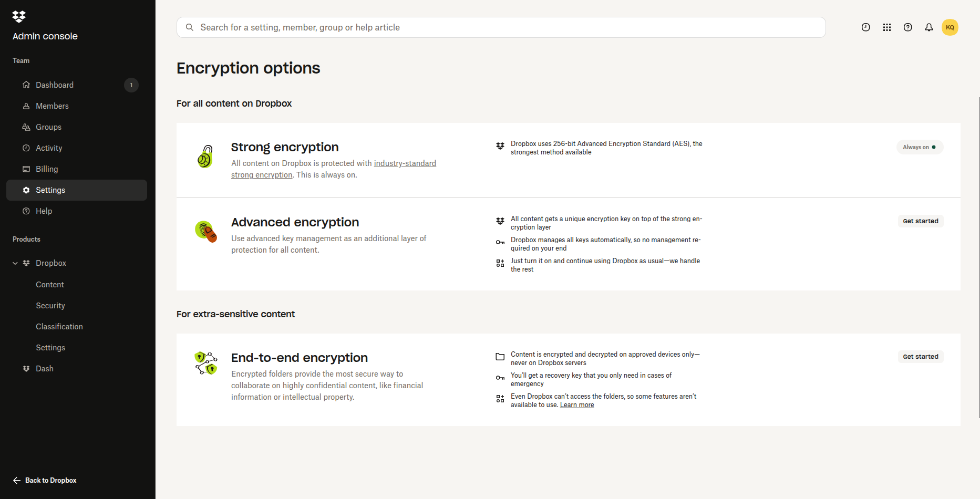Open the Dashboard home icon
This screenshot has width=980, height=499.
26,85
